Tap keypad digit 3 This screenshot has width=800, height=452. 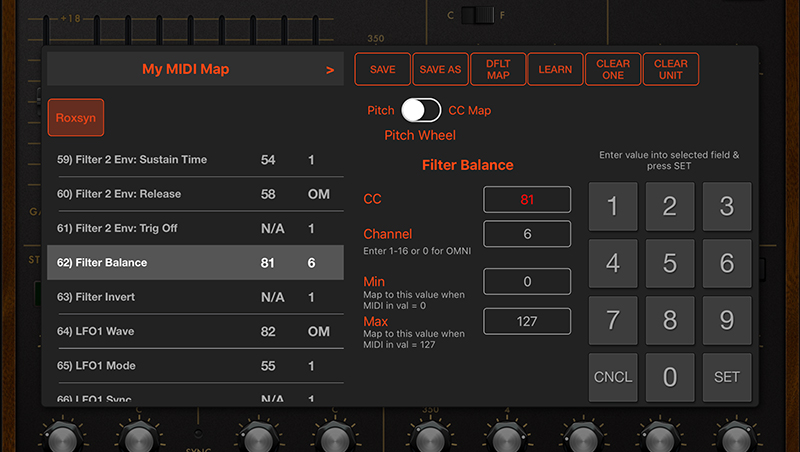(x=727, y=207)
